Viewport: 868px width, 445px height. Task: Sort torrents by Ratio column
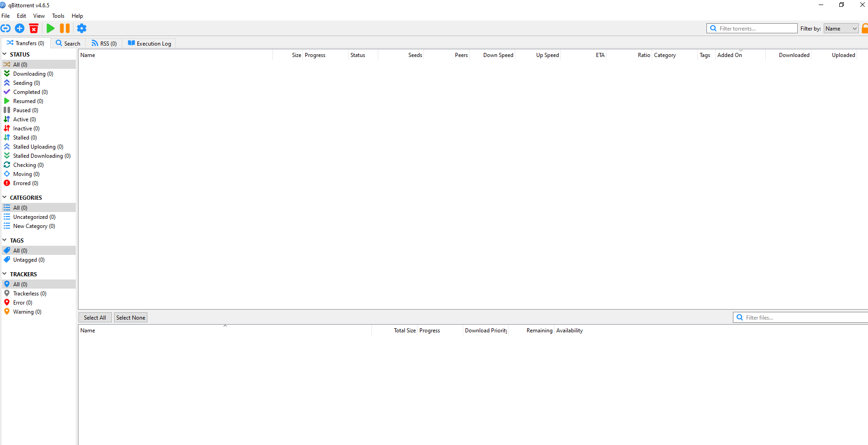(x=629, y=55)
